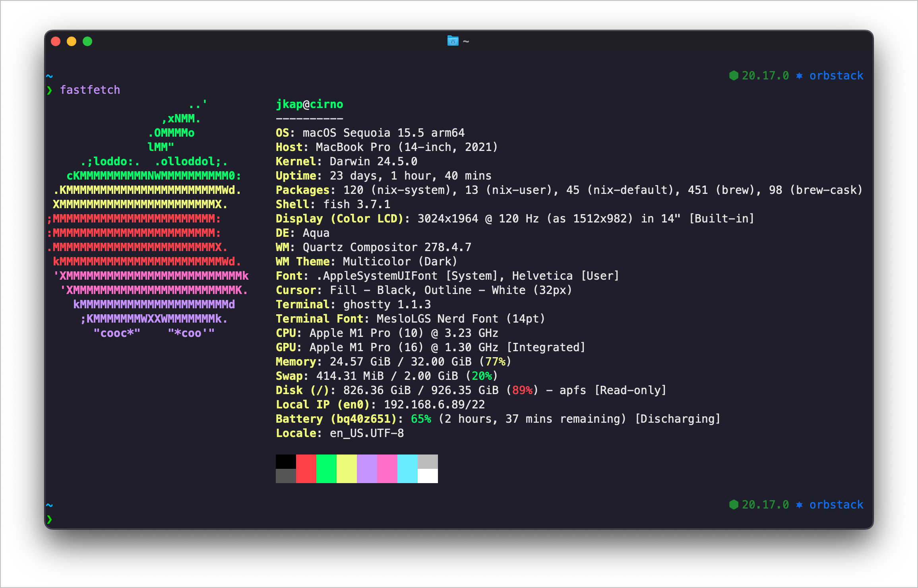Click the yellow color swatch

point(347,469)
